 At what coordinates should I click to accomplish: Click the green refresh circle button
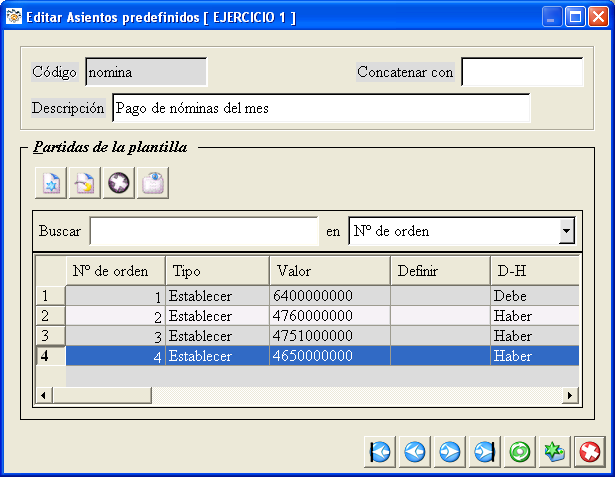click(x=519, y=452)
